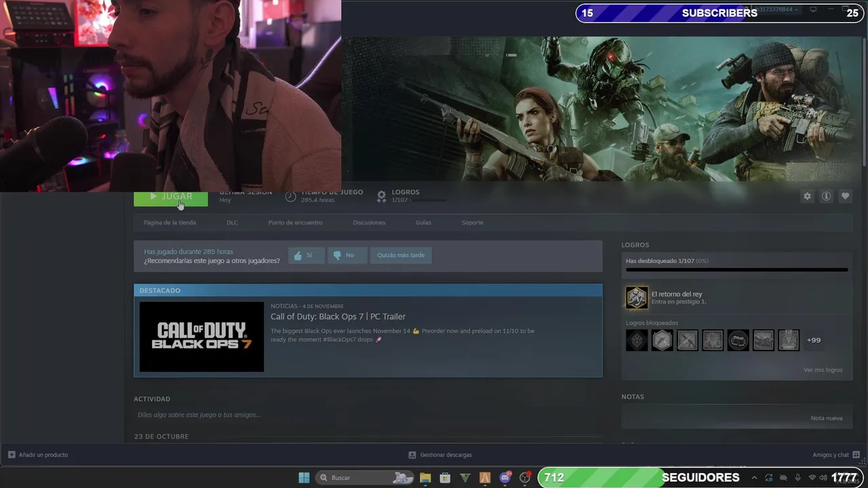Select locked achievement with crossed blades icon
Screen dimensions: 868x488
coord(688,340)
